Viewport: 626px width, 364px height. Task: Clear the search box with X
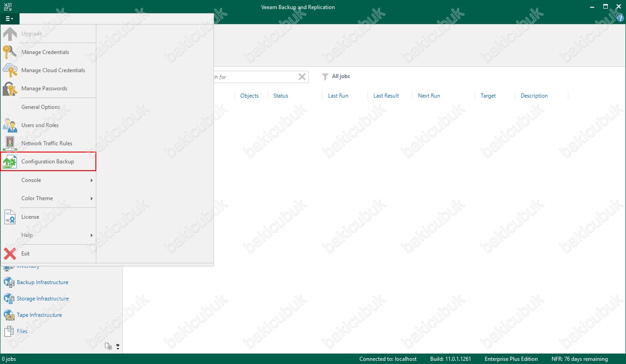302,77
